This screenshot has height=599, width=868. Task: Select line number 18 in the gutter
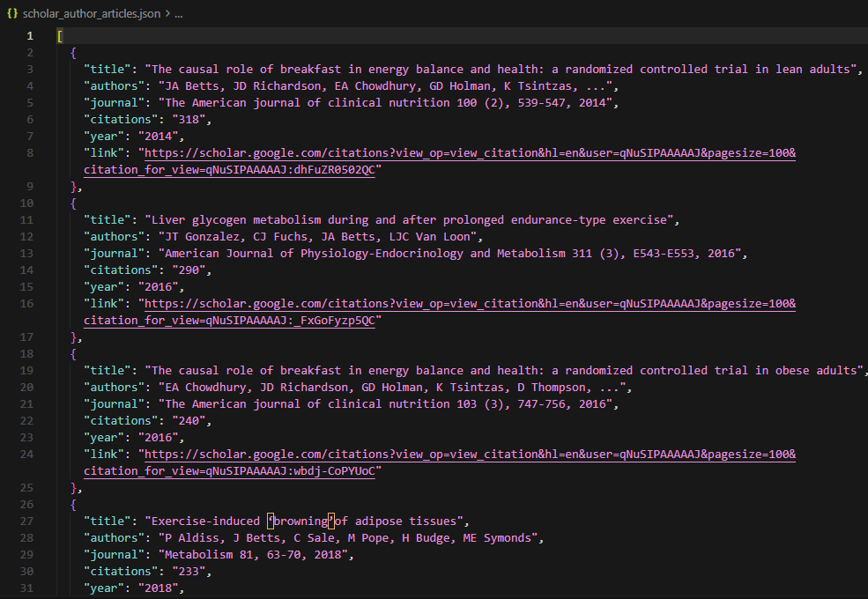[26, 353]
